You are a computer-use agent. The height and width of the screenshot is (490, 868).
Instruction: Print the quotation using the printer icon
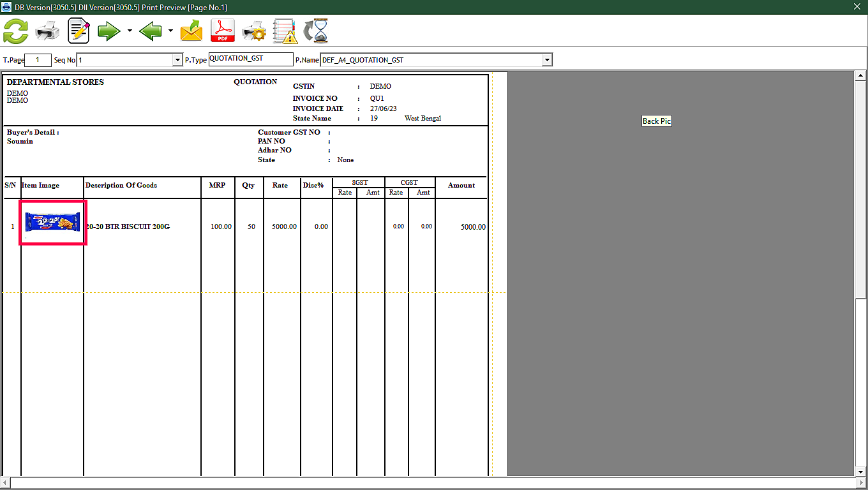[x=48, y=31]
